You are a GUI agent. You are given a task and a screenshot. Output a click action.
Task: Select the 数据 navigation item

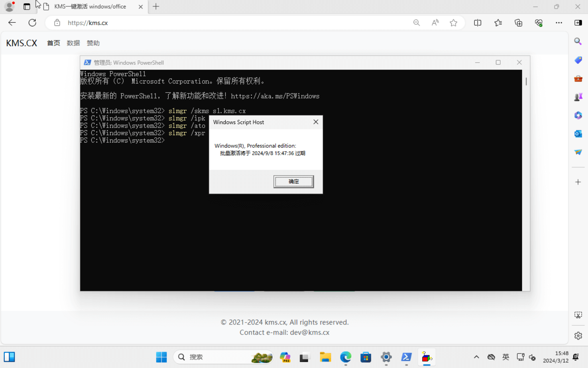[73, 43]
